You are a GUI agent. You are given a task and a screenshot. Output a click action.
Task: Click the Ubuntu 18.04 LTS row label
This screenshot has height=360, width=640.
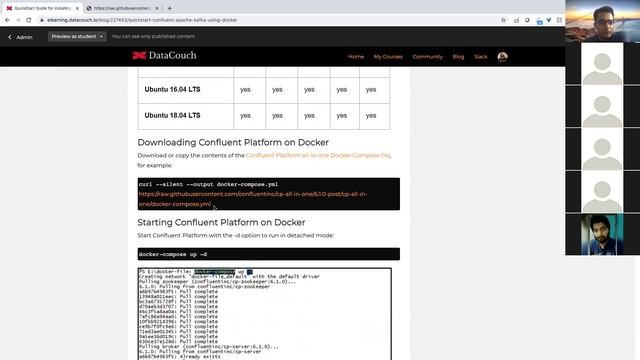[172, 116]
